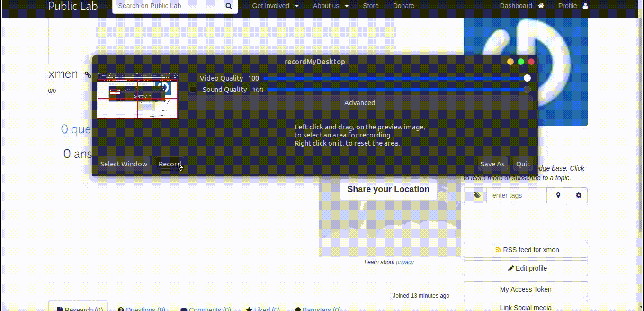Image resolution: width=644 pixels, height=311 pixels.
Task: Expand the About us dropdown
Action: [x=331, y=6]
